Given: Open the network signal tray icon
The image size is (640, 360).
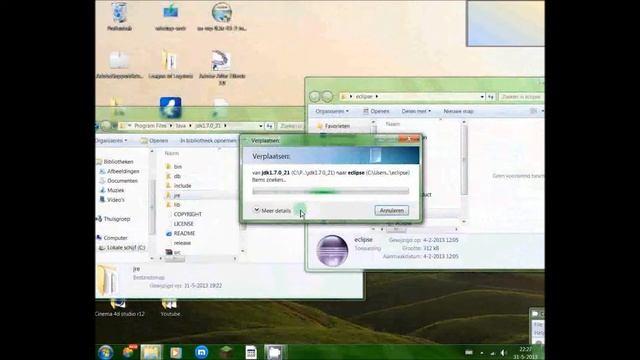Looking at the screenshot, I should [493, 353].
